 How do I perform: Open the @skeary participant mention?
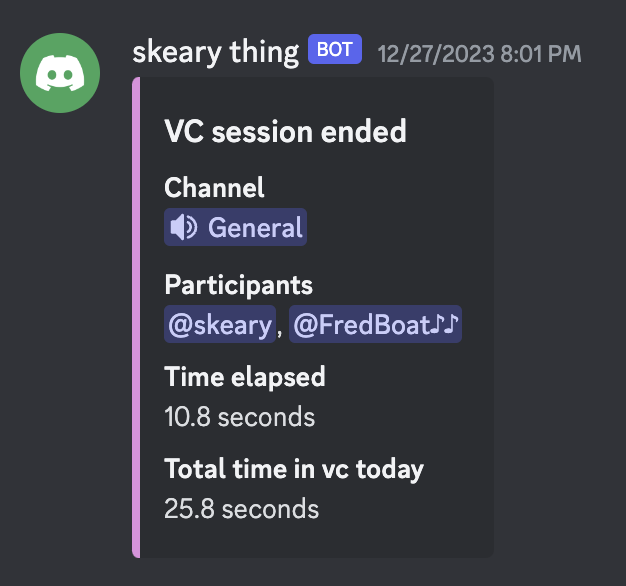pyautogui.click(x=220, y=325)
